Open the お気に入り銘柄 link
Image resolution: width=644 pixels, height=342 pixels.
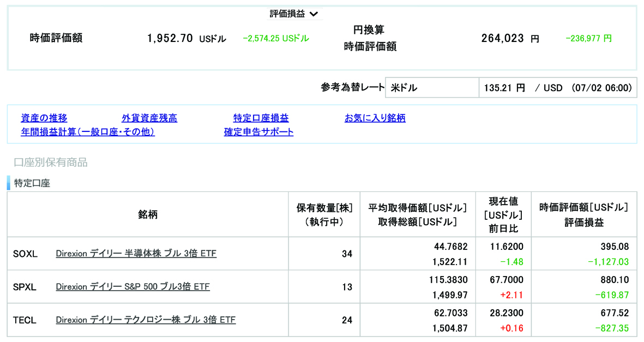tap(375, 118)
